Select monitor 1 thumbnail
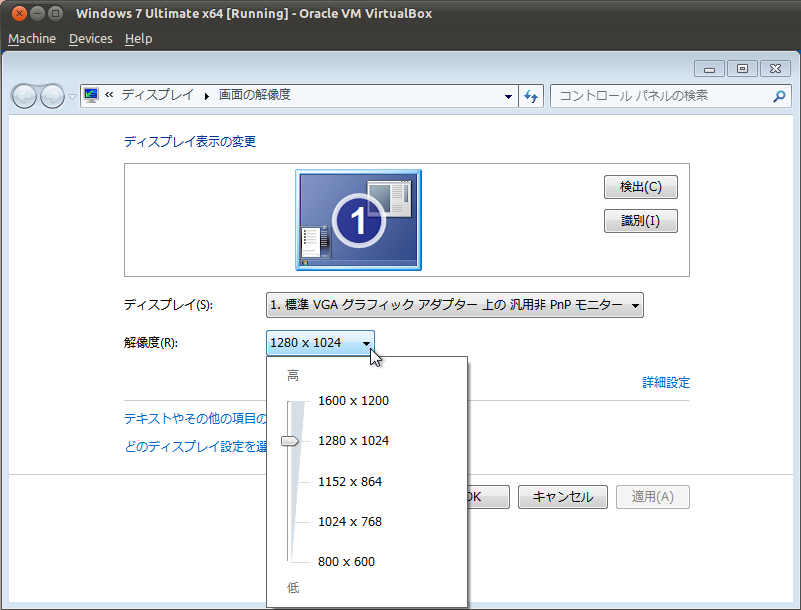The width and height of the screenshot is (801, 610). 359,220
